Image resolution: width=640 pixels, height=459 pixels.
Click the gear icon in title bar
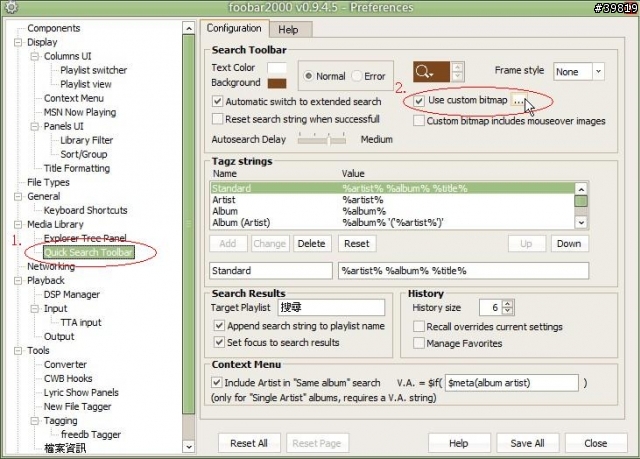click(11, 7)
